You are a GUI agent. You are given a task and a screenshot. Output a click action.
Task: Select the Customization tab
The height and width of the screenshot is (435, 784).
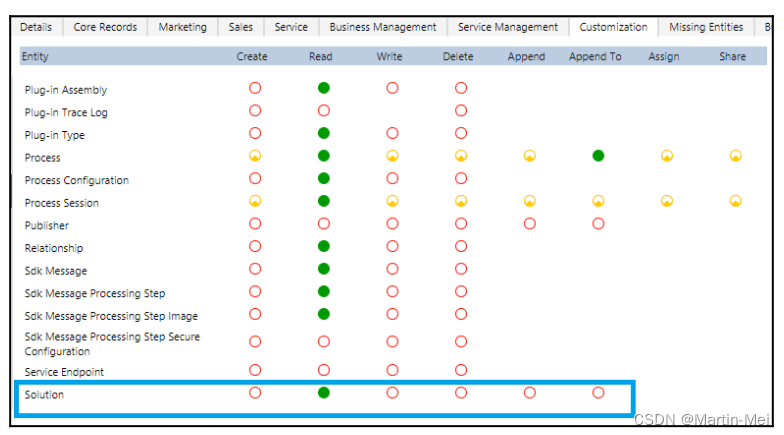pos(613,27)
